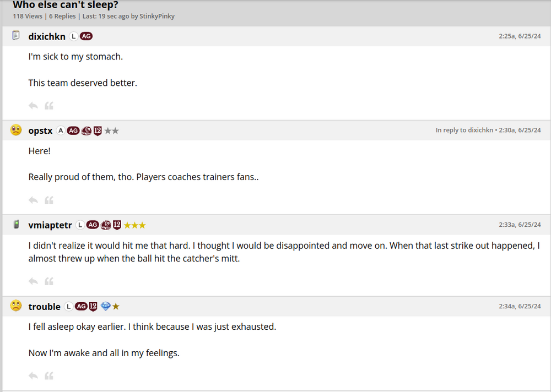Click the 'Who else can't sleep?' thread title
This screenshot has width=551, height=392.
66,5
